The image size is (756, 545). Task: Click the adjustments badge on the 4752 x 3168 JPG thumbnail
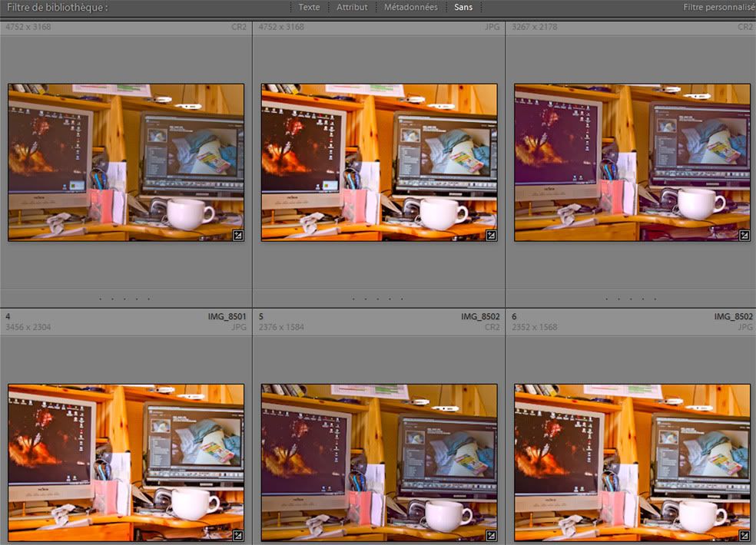coord(491,235)
